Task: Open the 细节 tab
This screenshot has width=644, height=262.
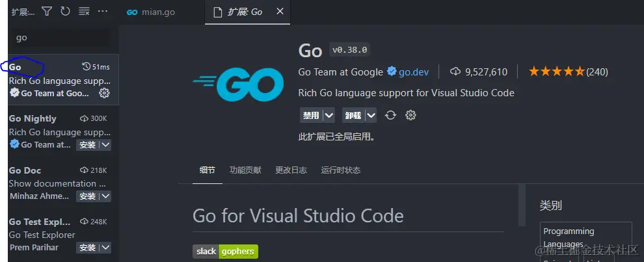Action: point(208,170)
